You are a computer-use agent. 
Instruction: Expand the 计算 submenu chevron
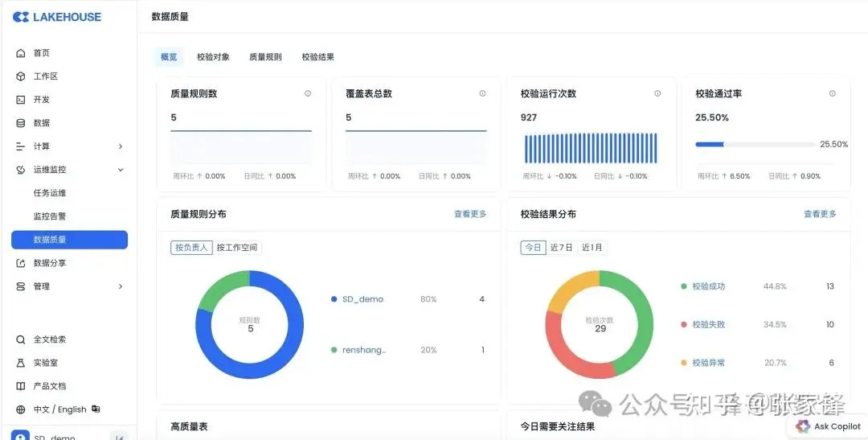[121, 146]
